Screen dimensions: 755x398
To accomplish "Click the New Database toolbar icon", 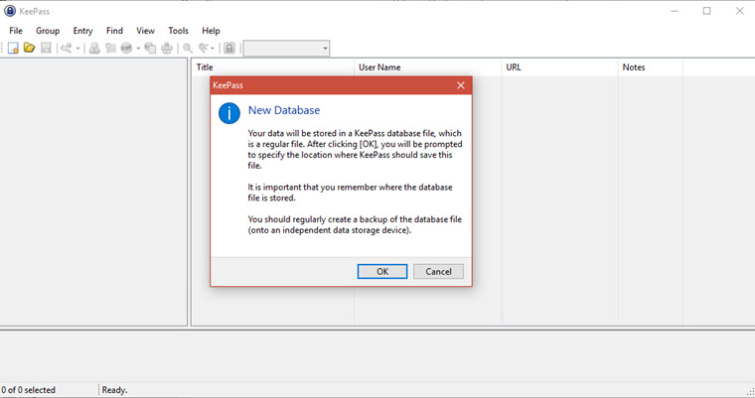I will (x=13, y=48).
